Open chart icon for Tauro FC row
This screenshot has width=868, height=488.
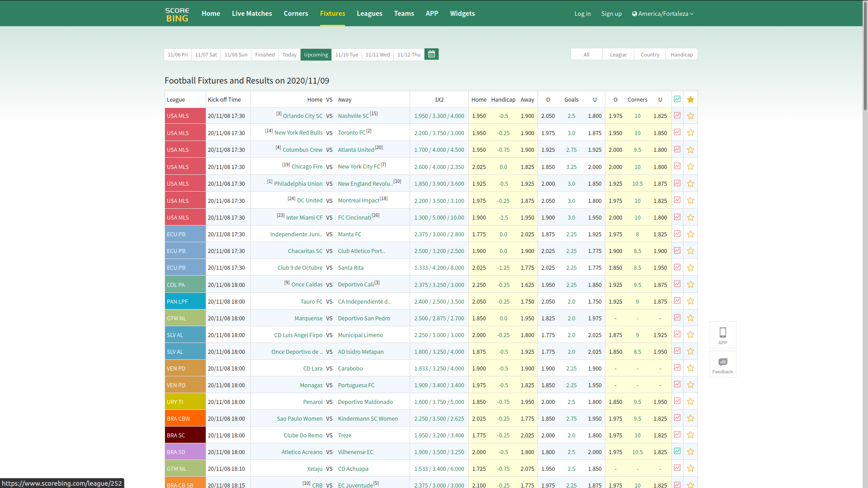(677, 300)
